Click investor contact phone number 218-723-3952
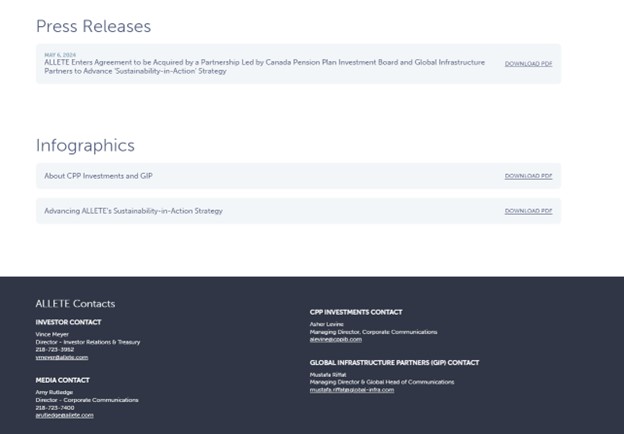624x434 pixels. 54,349
